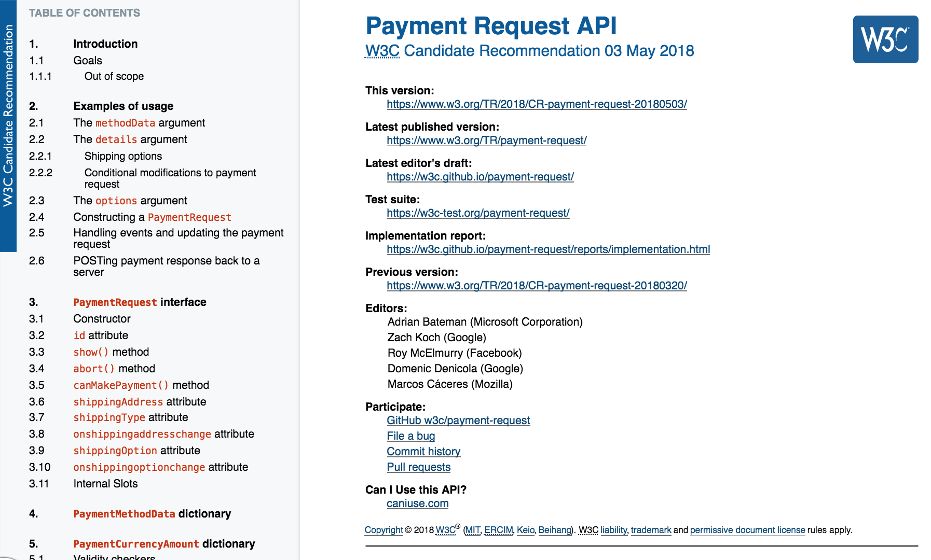Viewport: 931px width, 560px height.
Task: Open the Constructor entry
Action: click(102, 319)
